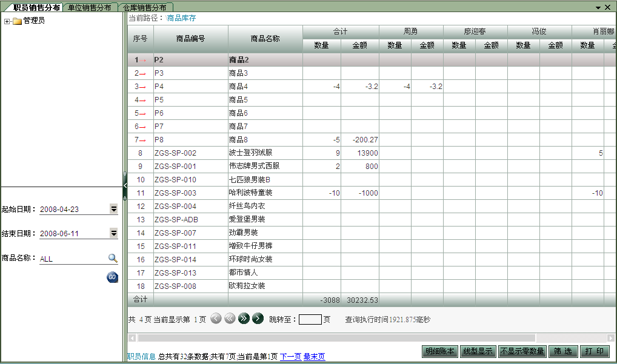
Task: Switch to the 单位销售分布 tab
Action: tap(89, 7)
